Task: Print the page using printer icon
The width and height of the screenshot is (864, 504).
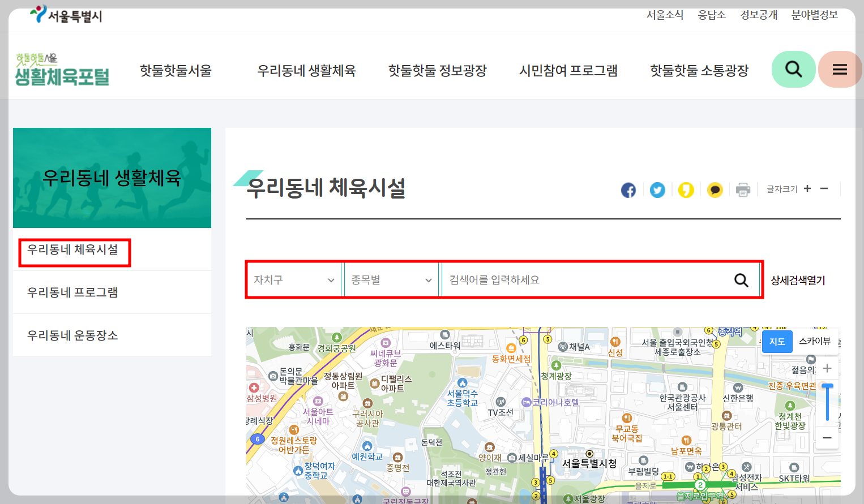Action: [x=743, y=189]
